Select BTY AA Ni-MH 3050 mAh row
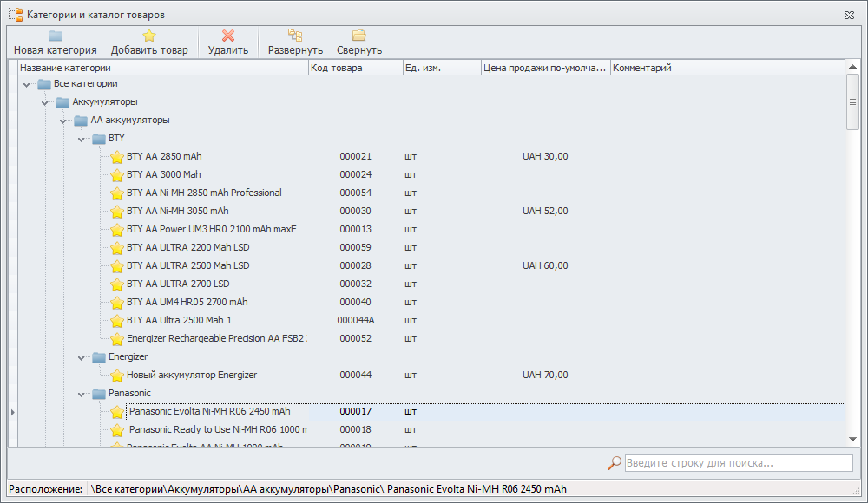Image resolution: width=868 pixels, height=503 pixels. coord(178,211)
